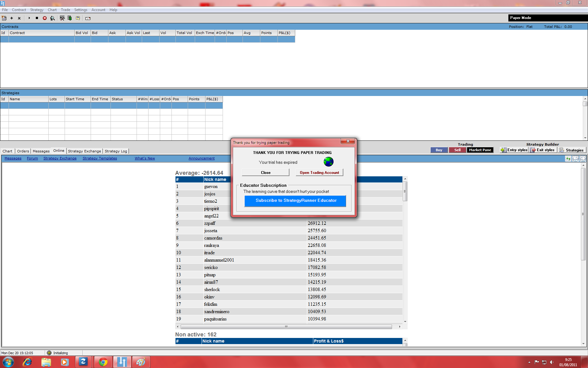The width and height of the screenshot is (588, 368).
Task: Click Close button in trial dialog
Action: tap(266, 173)
